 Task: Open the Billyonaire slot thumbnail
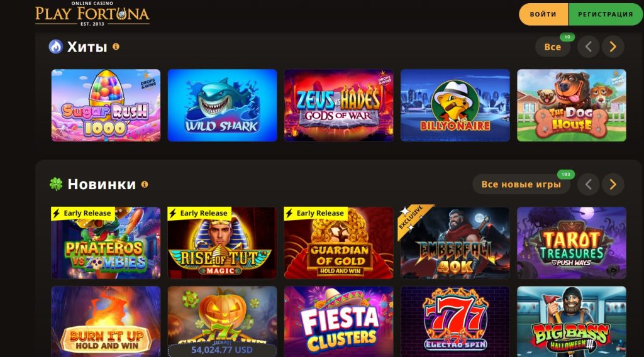point(455,106)
